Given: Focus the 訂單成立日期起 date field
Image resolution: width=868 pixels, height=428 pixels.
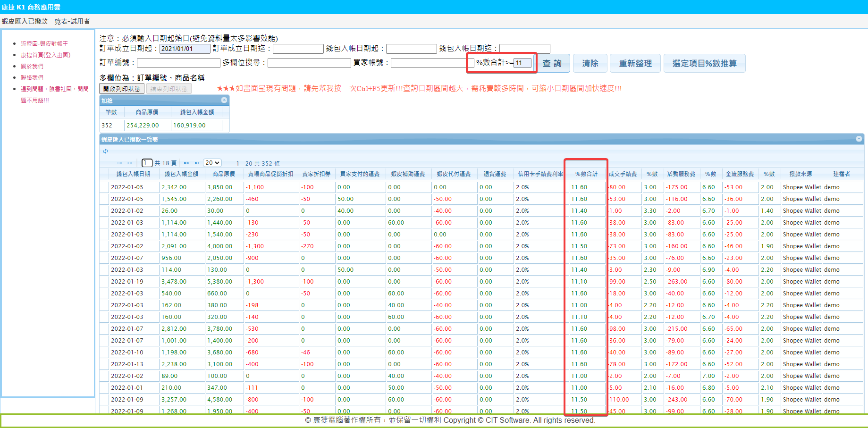Looking at the screenshot, I should pyautogui.click(x=185, y=49).
